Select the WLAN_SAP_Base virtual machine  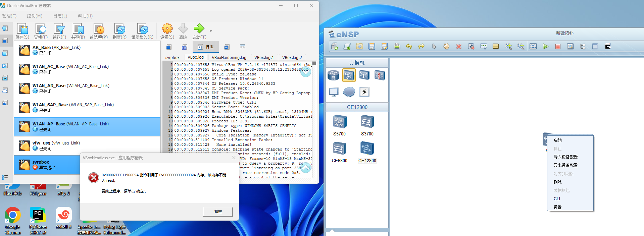click(x=87, y=108)
